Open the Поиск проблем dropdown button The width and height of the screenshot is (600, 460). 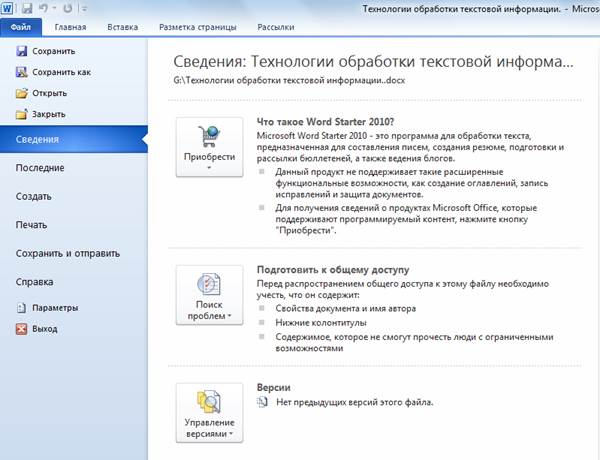point(209,297)
